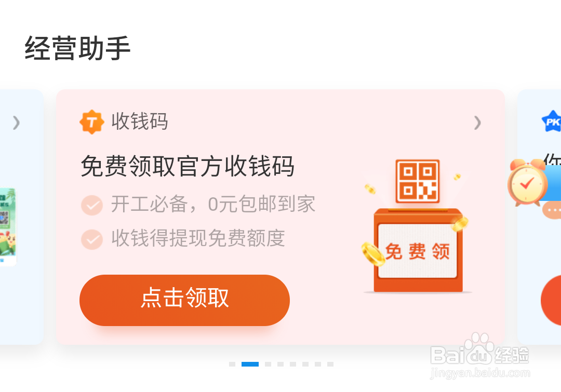The image size is (561, 392).
Task: Open left card via its chevron arrow
Action: (16, 123)
